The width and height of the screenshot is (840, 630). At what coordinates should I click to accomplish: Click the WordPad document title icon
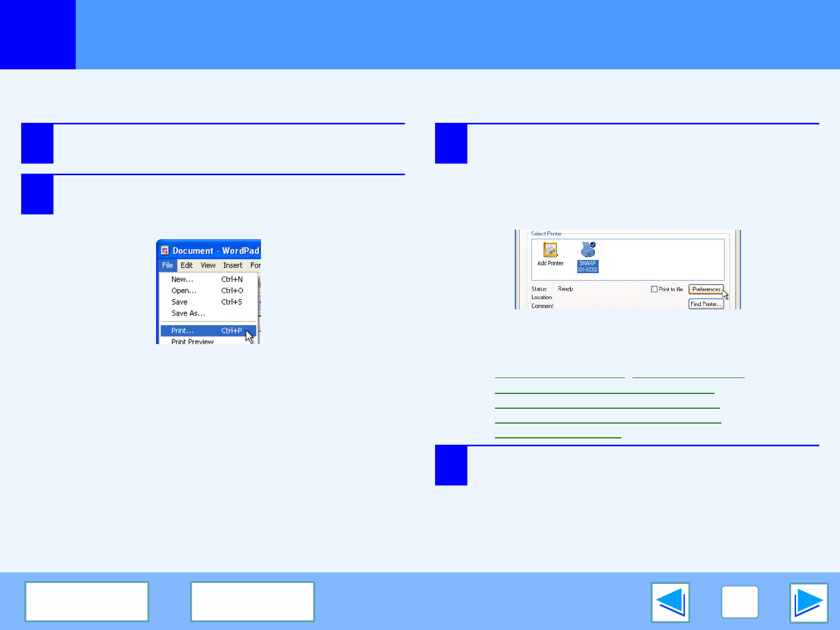tap(165, 250)
